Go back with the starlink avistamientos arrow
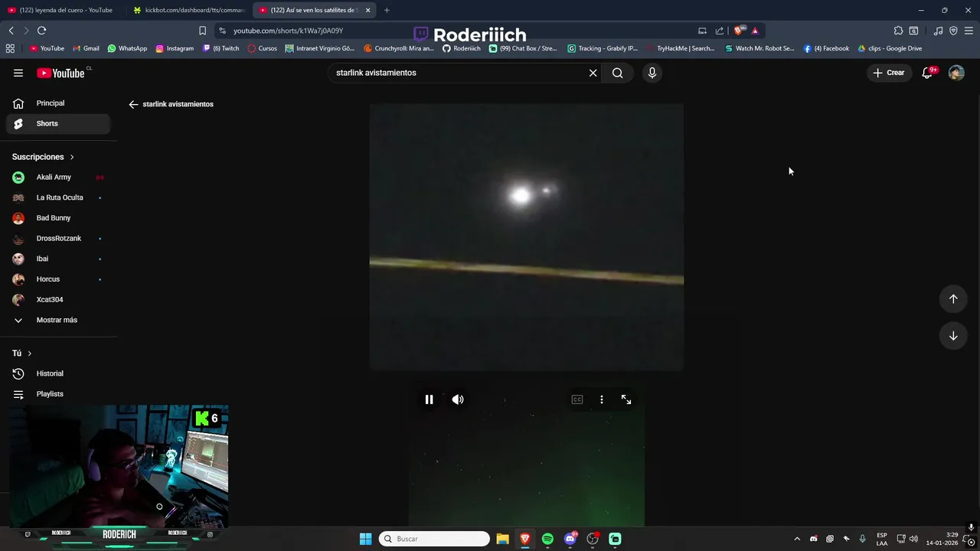980x551 pixels. pyautogui.click(x=133, y=104)
